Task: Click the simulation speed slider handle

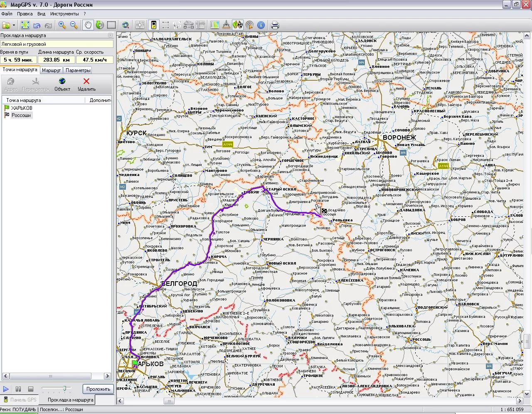Action: coord(64,388)
